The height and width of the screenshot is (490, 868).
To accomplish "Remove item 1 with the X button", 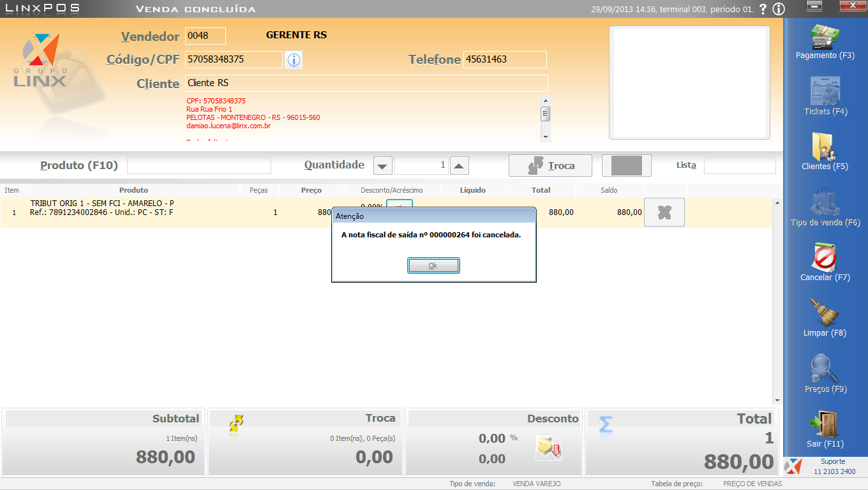I will [664, 212].
